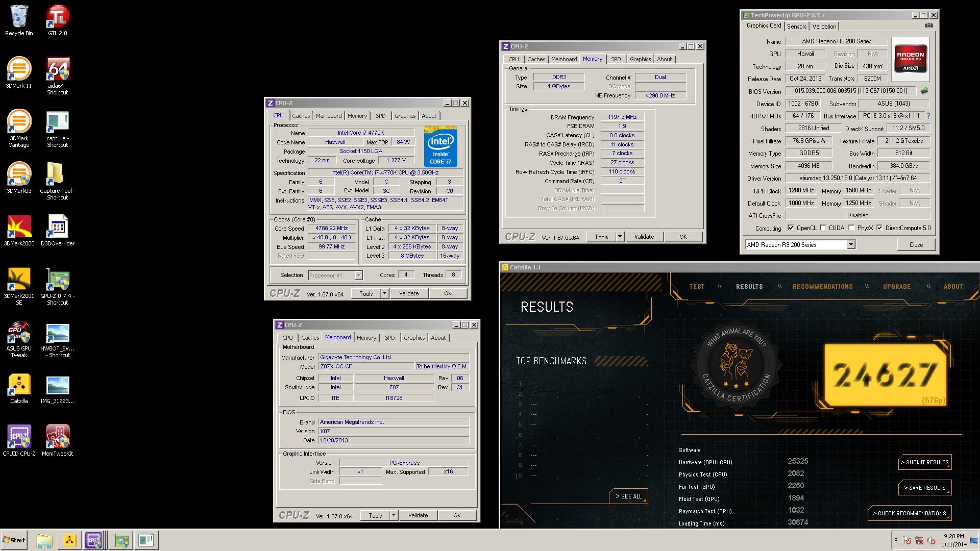The image size is (980, 551).
Task: Click bus interface question mark in GPU-Z
Action: coord(928,116)
